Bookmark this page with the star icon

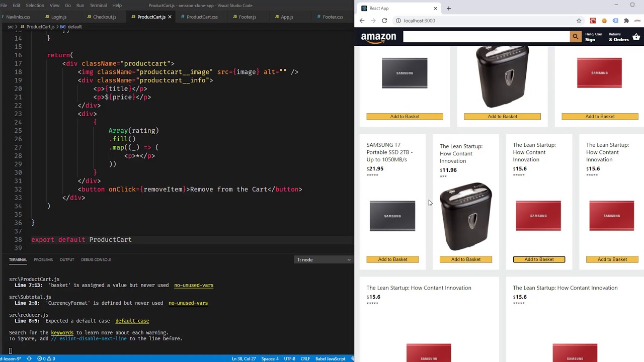coord(579,21)
